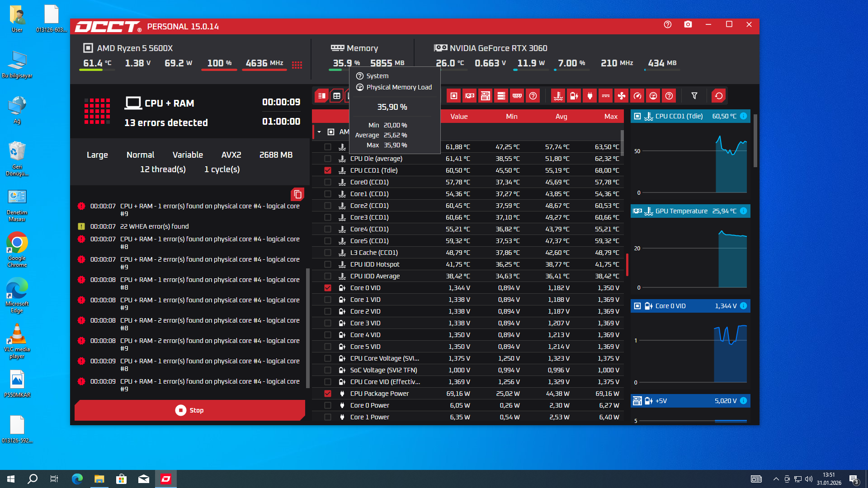Image resolution: width=868 pixels, height=488 pixels.
Task: Enable graph for Core 0 Power
Action: [328, 405]
